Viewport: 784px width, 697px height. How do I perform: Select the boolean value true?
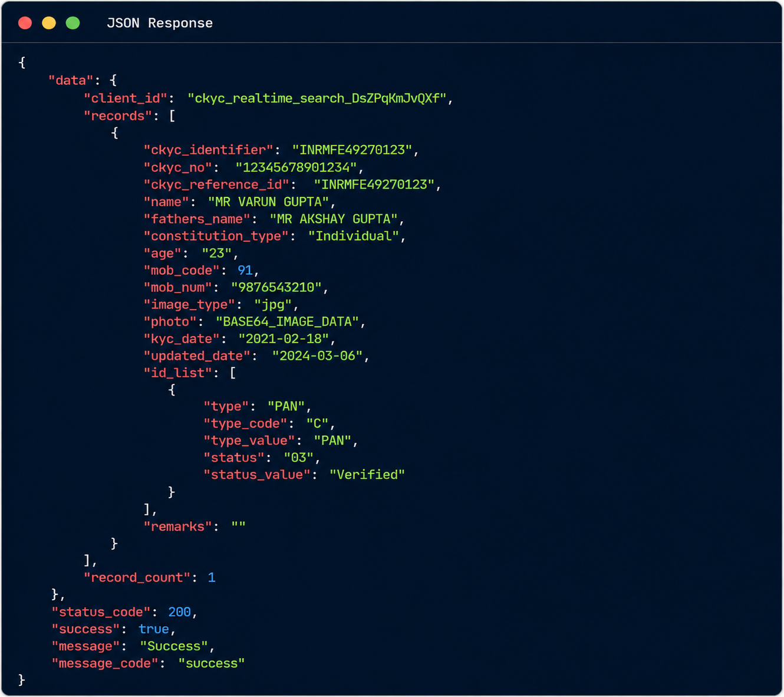coord(154,629)
